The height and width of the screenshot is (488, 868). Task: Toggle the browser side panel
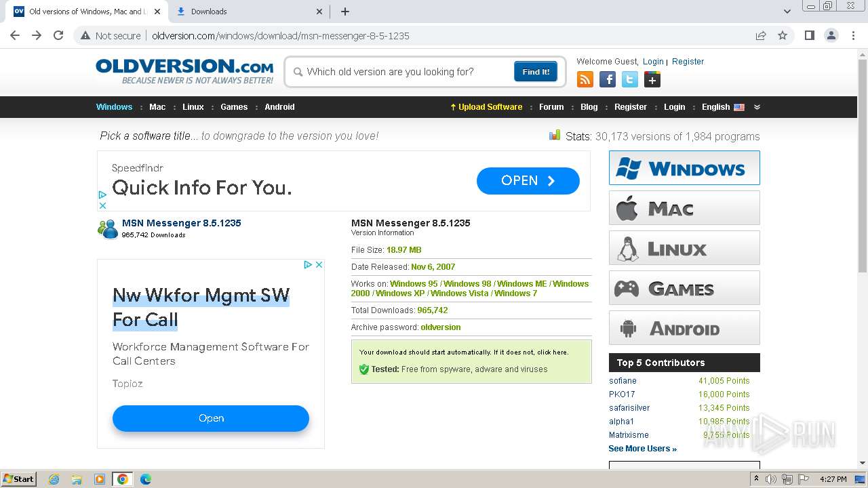(809, 35)
